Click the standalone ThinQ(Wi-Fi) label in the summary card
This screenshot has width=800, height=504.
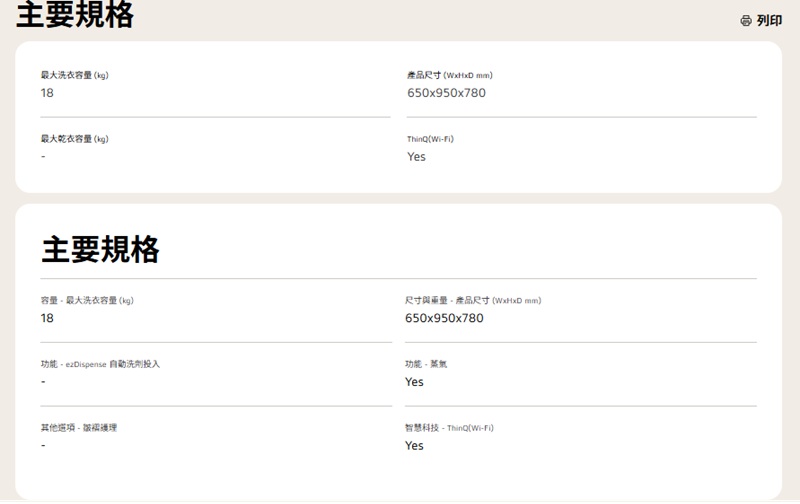point(430,139)
